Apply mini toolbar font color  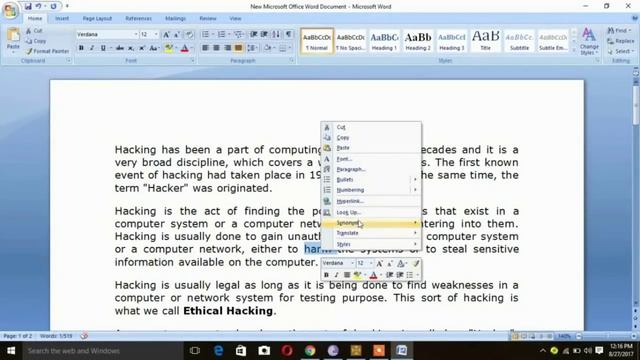pyautogui.click(x=373, y=275)
